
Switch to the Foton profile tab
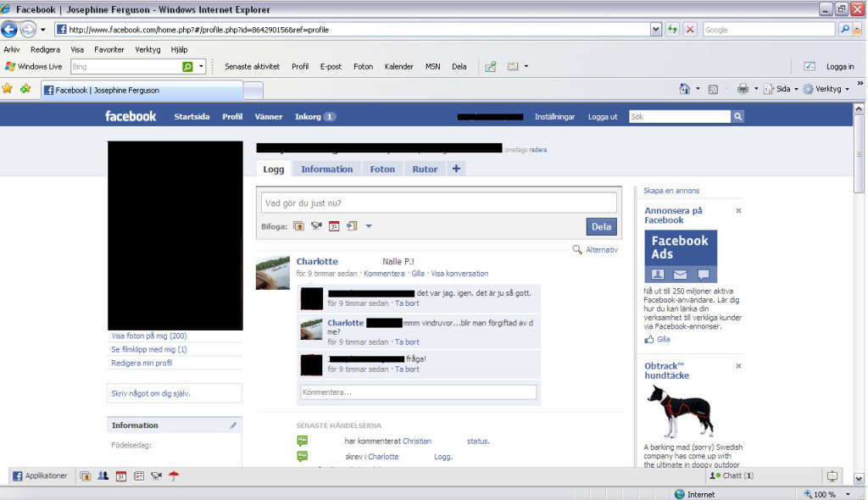click(382, 169)
